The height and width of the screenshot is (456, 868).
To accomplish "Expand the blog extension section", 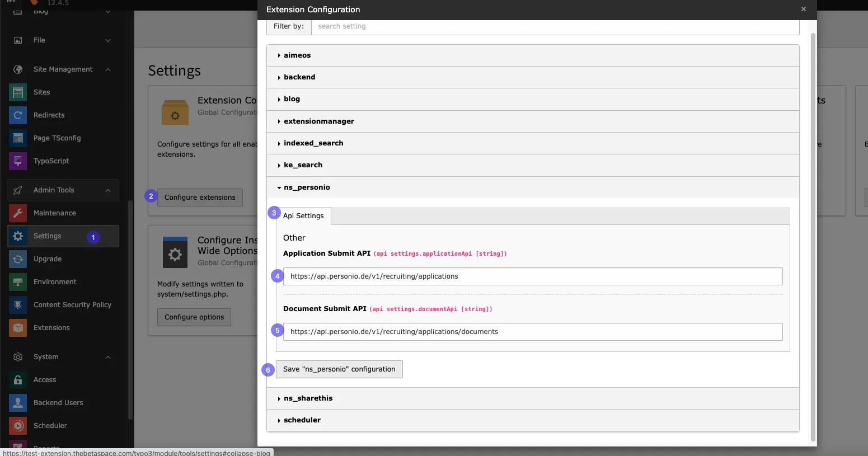I will tap(533, 99).
